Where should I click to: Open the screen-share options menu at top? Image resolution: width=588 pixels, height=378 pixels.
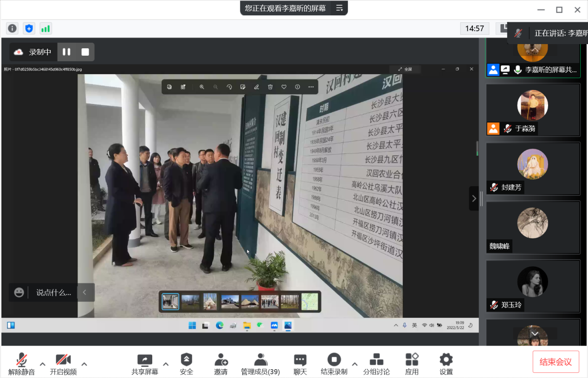coord(339,8)
